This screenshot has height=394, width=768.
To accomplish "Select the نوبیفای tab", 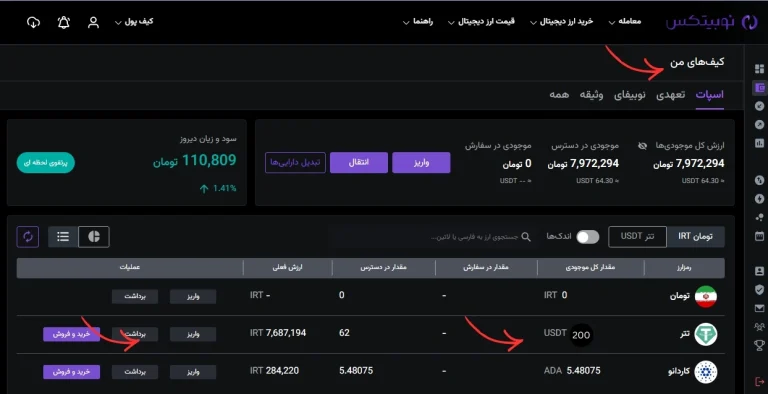I will pos(630,95).
